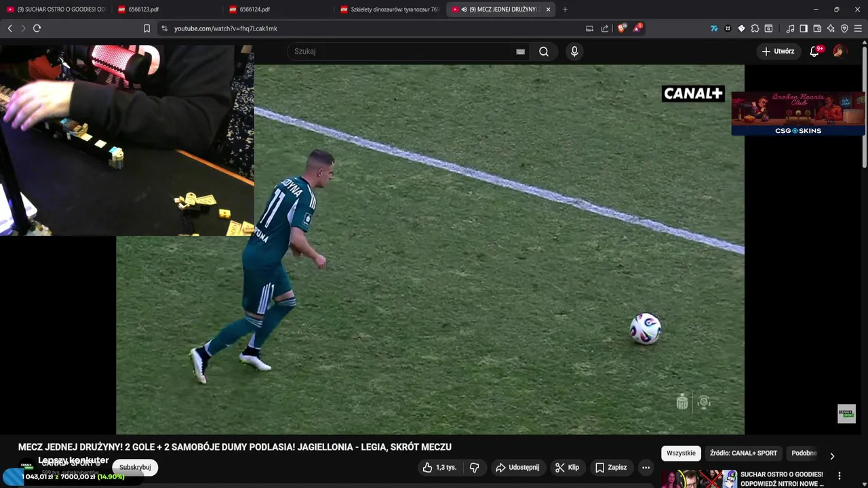Click the Utwórz create button
868x488 pixels.
coord(778,52)
